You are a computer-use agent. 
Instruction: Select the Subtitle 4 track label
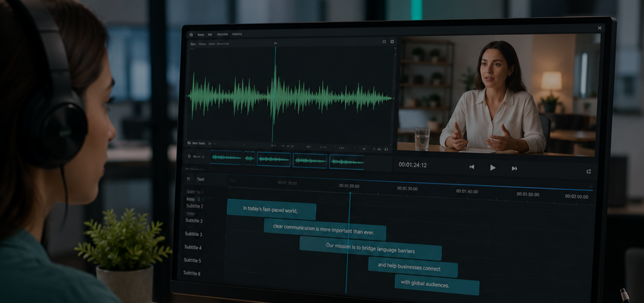[x=193, y=247]
